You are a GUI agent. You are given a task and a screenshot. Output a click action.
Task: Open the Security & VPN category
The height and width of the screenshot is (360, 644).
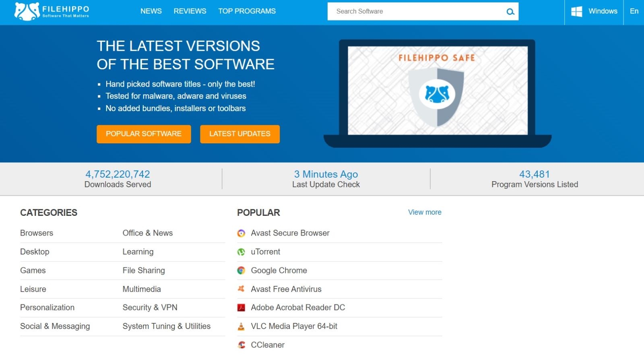tap(150, 308)
